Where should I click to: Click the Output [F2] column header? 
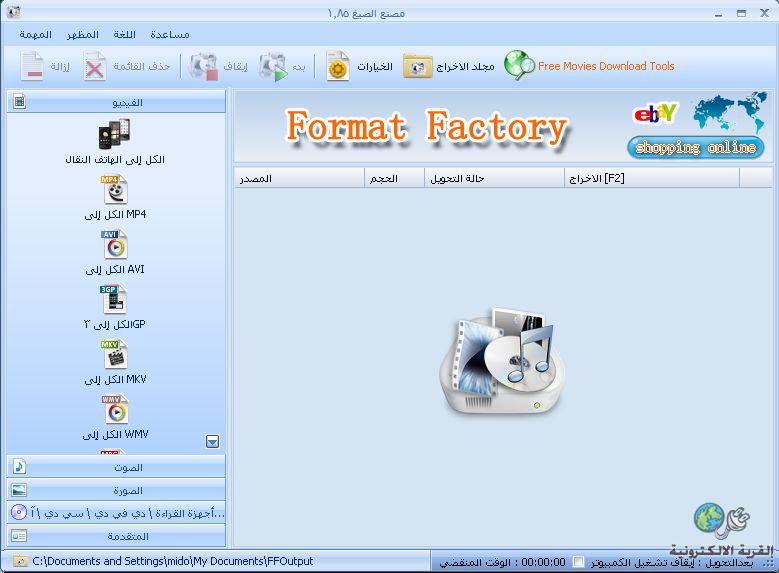click(652, 178)
